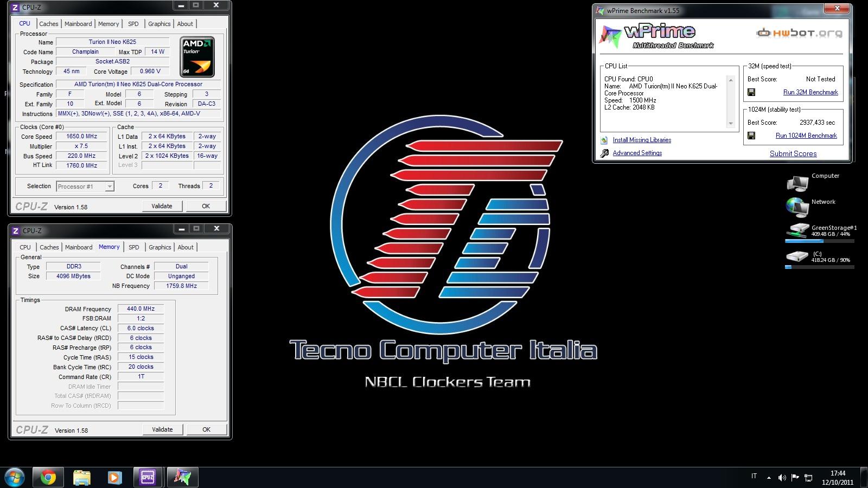Click Validate in bottom CPU-Z window

(162, 429)
